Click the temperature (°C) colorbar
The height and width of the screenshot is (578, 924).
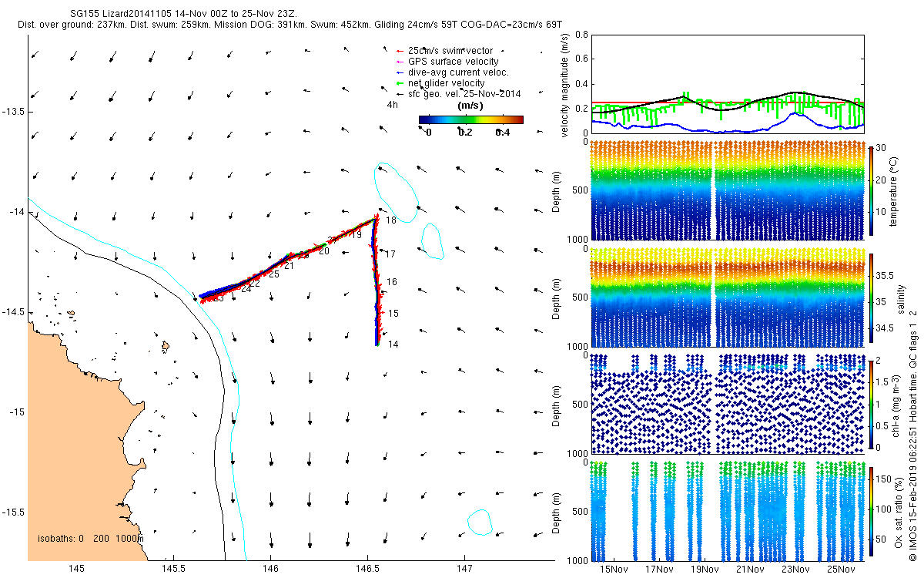pyautogui.click(x=872, y=190)
